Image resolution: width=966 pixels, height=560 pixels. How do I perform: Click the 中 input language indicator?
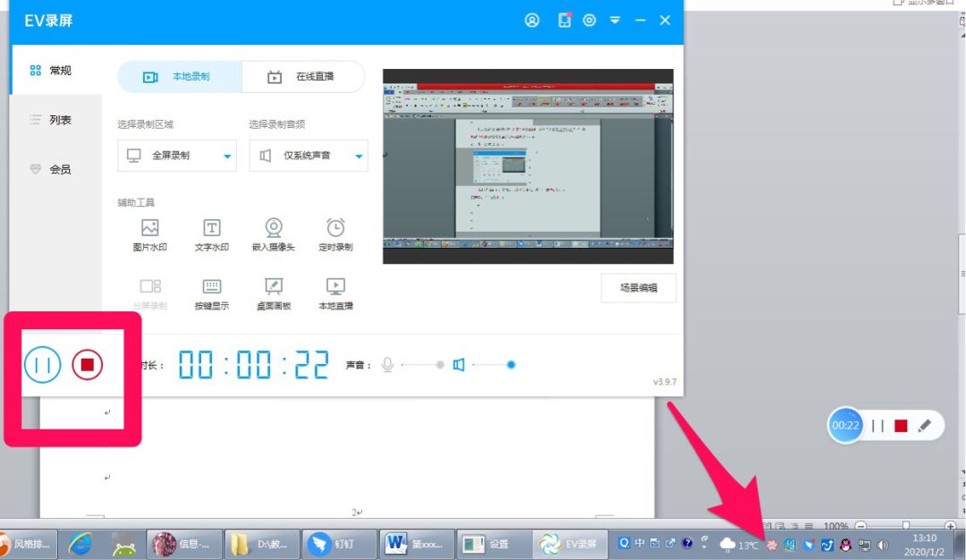click(x=640, y=543)
